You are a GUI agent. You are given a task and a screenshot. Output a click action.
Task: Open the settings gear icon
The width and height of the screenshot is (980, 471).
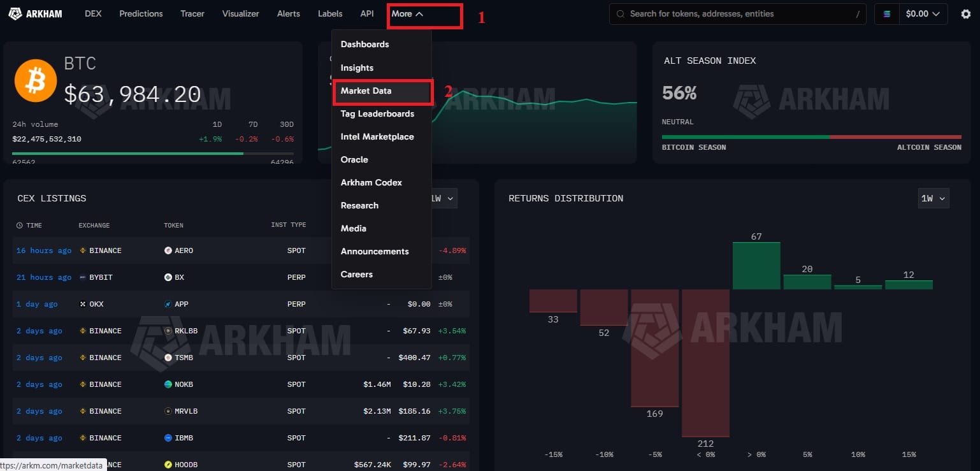pos(965,14)
